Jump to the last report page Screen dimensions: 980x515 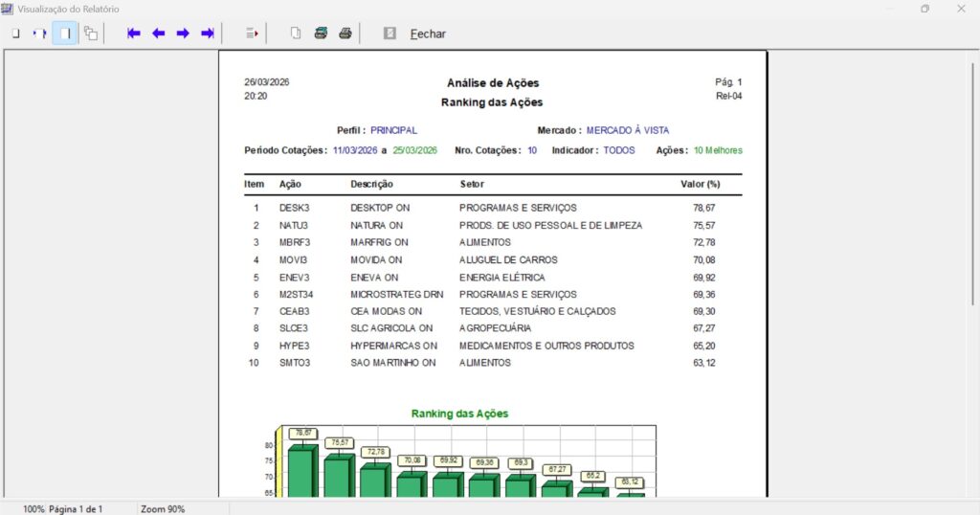(x=207, y=34)
